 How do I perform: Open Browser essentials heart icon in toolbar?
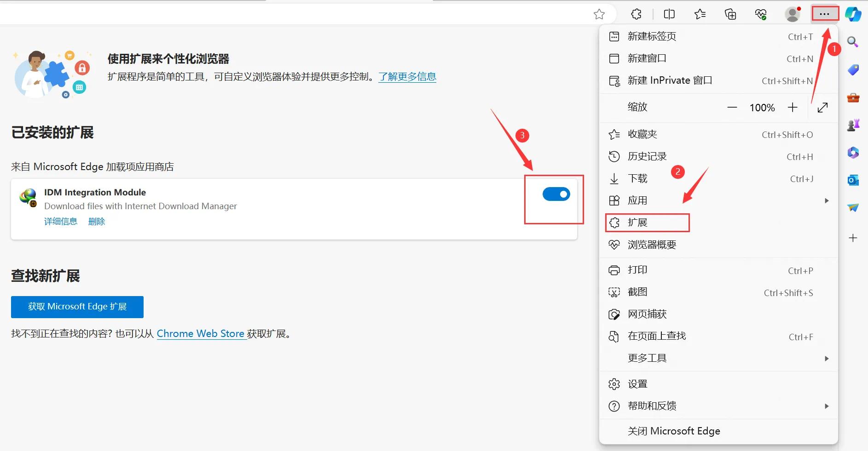(x=761, y=14)
